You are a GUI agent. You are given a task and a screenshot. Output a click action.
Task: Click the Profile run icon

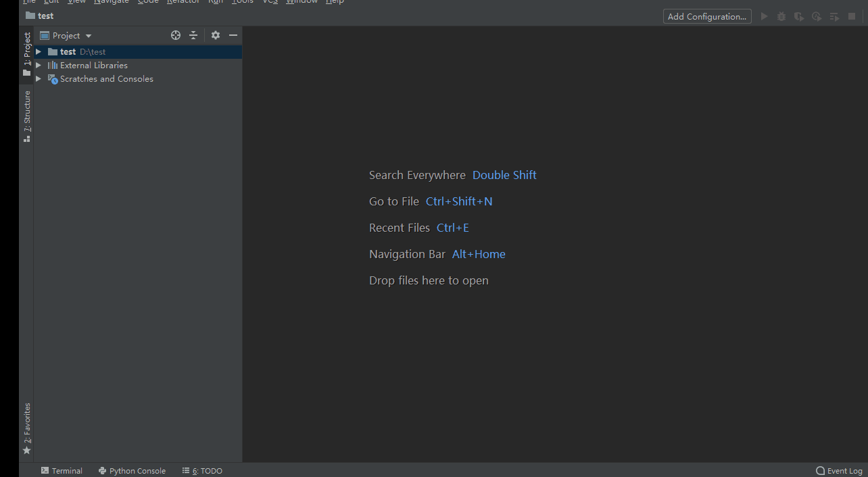coord(817,16)
